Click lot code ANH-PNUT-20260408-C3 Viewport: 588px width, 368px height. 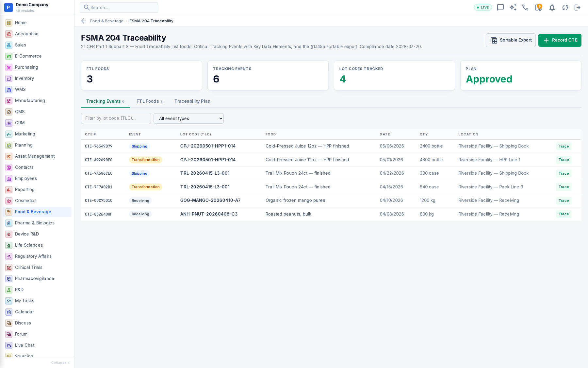(209, 214)
